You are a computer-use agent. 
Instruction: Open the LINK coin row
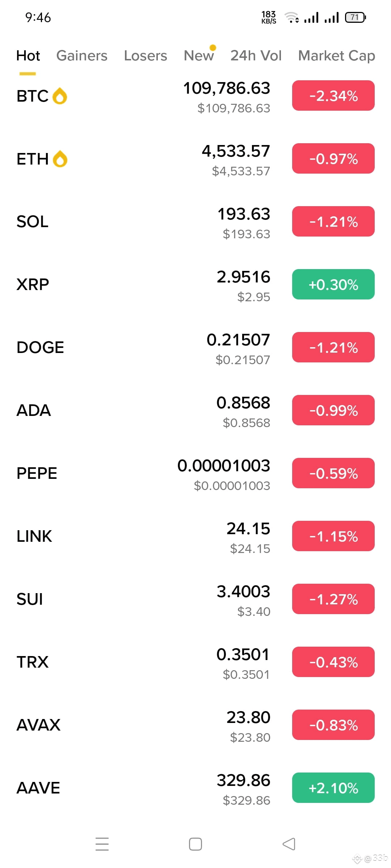[x=195, y=536]
